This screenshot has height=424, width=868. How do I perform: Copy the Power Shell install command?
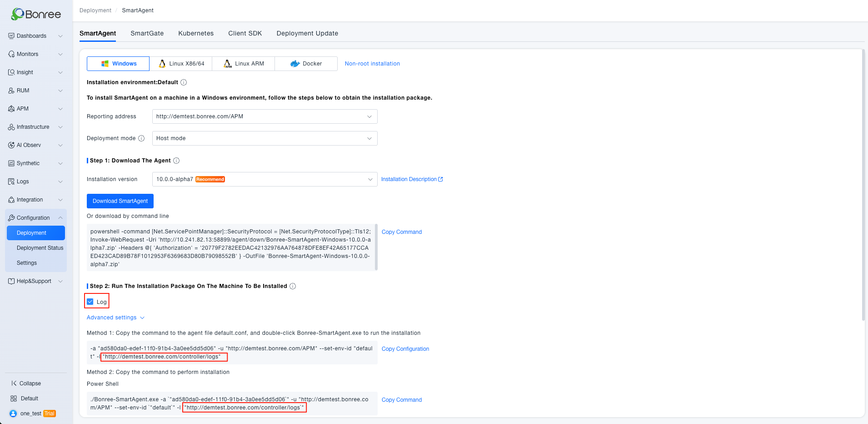tap(402, 400)
